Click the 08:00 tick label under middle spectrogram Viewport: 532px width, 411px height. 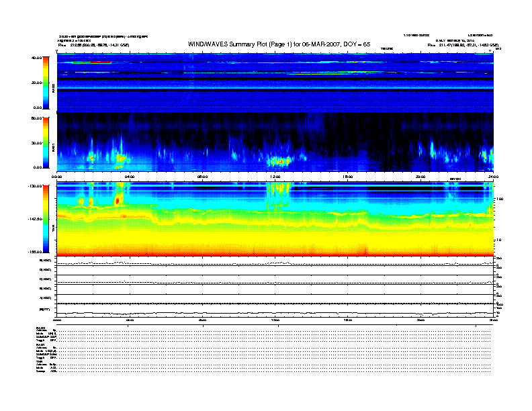pos(202,177)
